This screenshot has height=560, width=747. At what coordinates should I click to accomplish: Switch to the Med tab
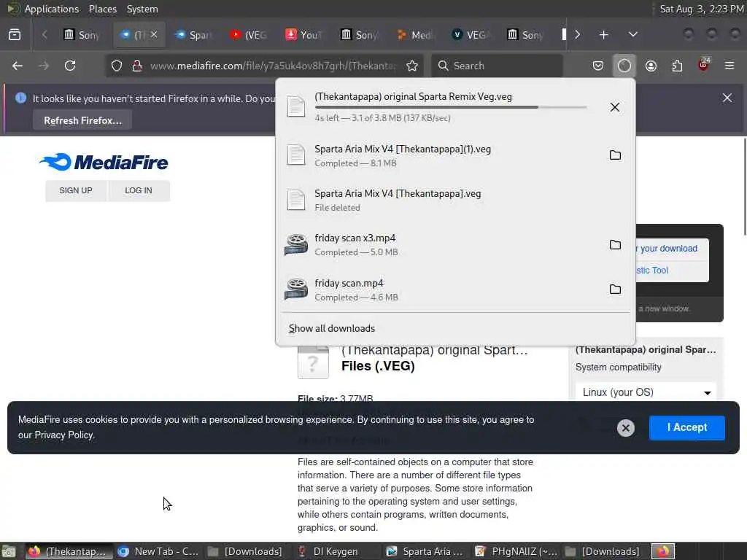[x=414, y=35]
